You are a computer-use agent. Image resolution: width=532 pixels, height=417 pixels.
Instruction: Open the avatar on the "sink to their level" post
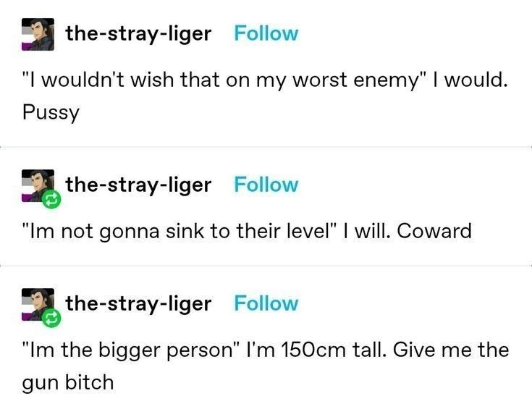38,185
